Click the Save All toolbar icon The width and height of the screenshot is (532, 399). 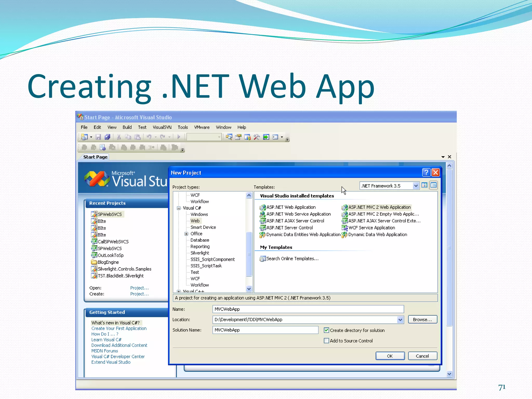[107, 137]
